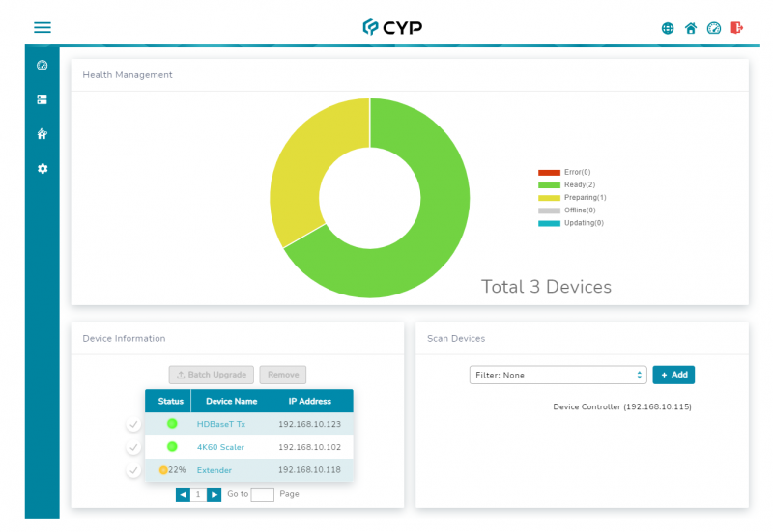The image size is (773, 532).
Task: Click the page number 1 indicator
Action: [x=198, y=494]
